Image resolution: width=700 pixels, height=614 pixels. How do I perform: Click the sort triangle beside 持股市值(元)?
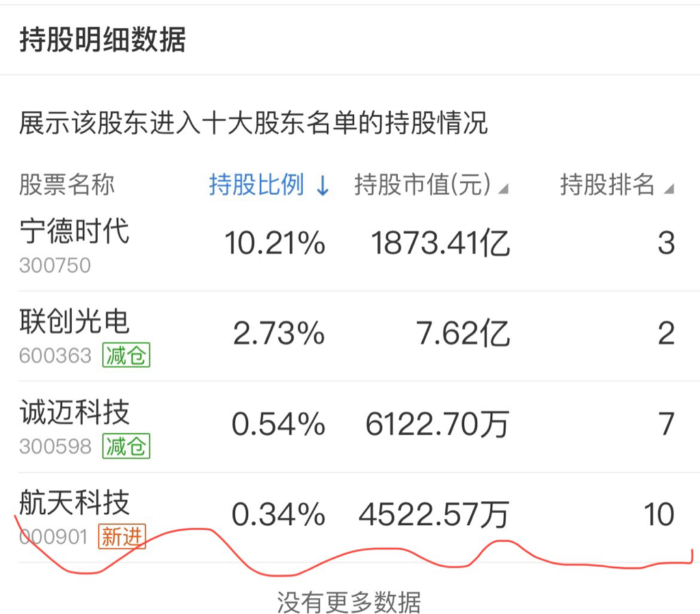point(503,189)
